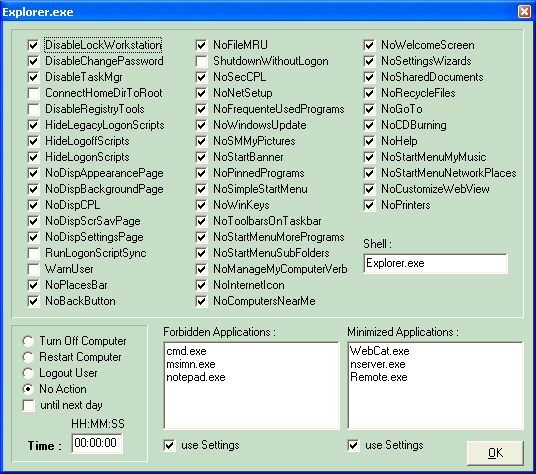Select msimn.exe in the Forbidden Applications list
Image resolution: width=536 pixels, height=474 pixels.
tap(191, 364)
